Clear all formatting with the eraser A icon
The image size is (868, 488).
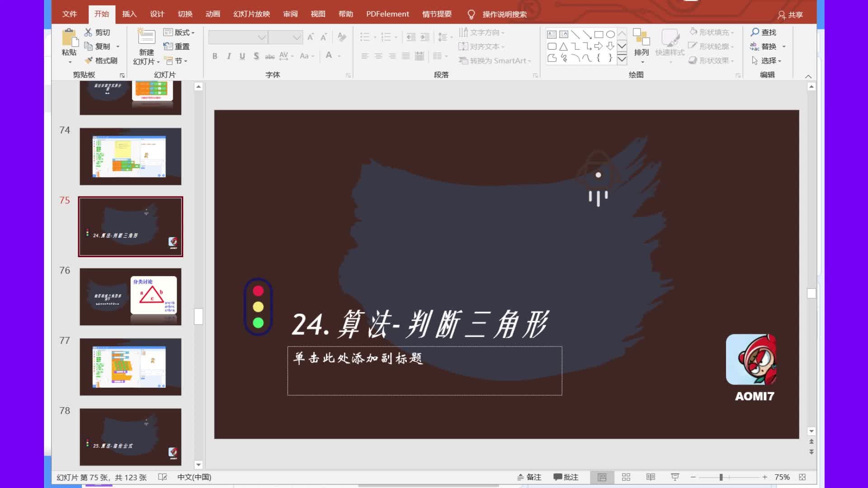click(342, 37)
